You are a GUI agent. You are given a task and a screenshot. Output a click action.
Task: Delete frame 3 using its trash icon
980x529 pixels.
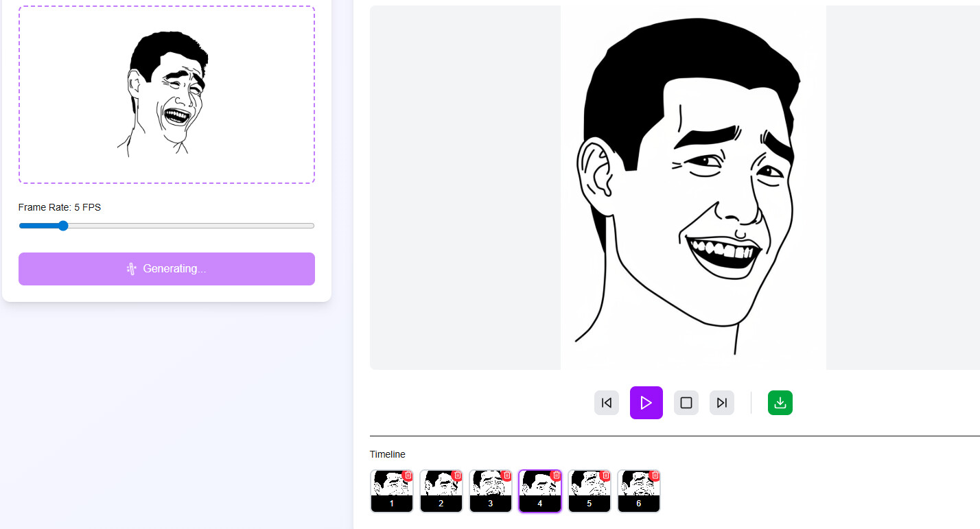pyautogui.click(x=507, y=475)
